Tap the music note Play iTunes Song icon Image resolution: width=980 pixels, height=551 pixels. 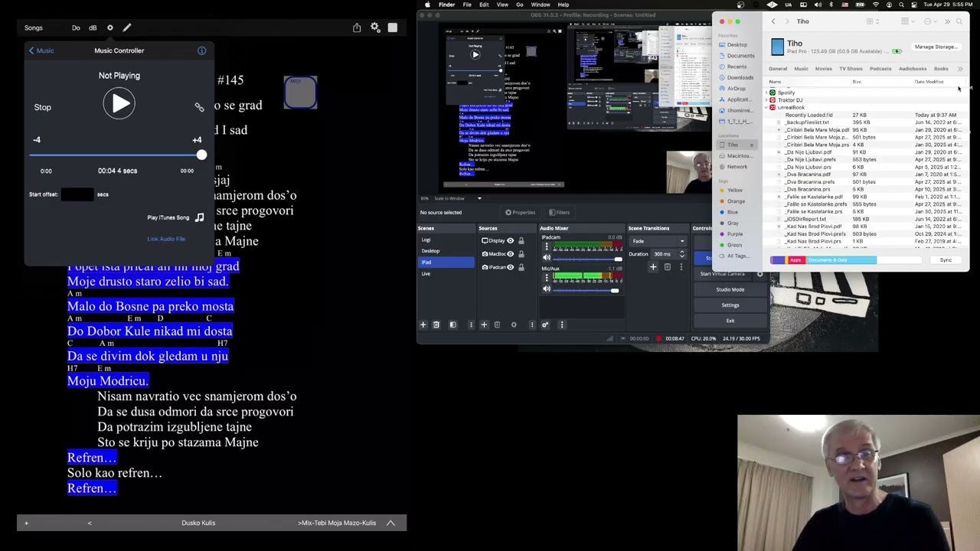[199, 217]
